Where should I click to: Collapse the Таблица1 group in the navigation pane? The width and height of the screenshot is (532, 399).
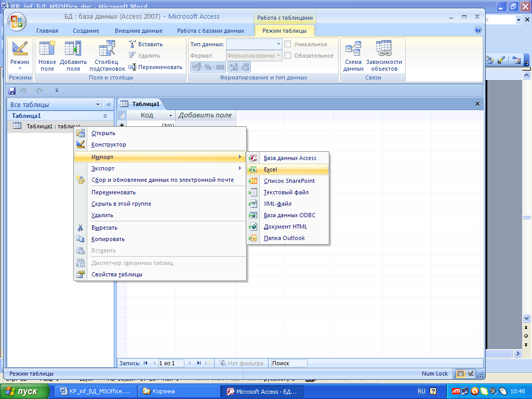(x=105, y=116)
